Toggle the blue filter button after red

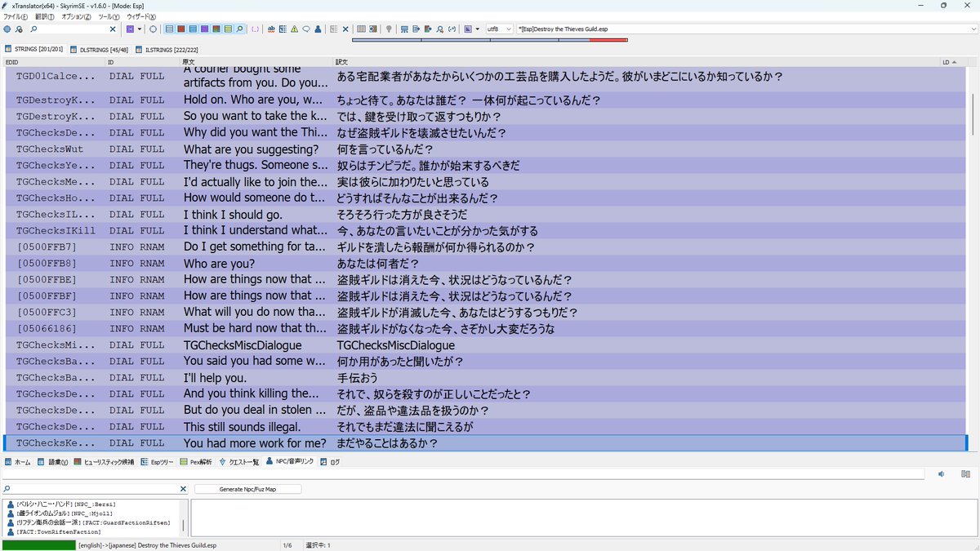pos(193,29)
